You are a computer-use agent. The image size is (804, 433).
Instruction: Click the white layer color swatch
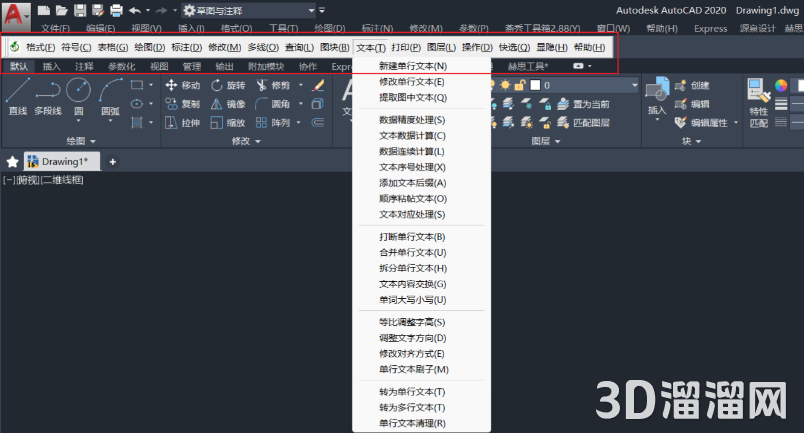click(x=535, y=85)
